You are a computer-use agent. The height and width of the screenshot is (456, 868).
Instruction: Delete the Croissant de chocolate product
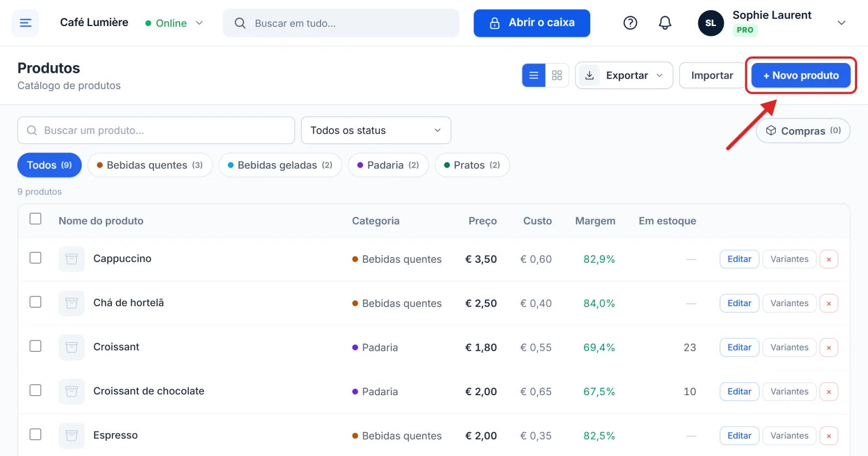pos(829,391)
